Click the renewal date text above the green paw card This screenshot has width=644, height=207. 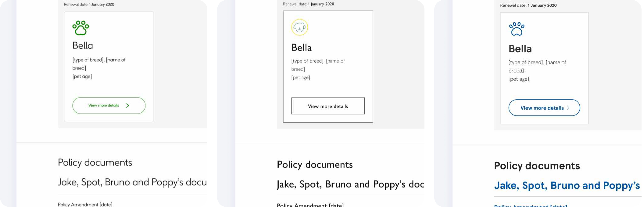click(x=89, y=5)
